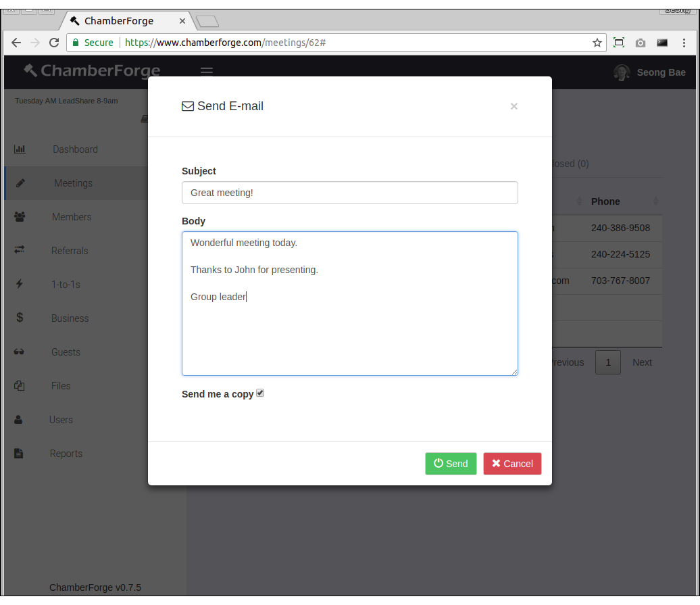The height and width of the screenshot is (605, 700).
Task: Open the Reports sidebar item
Action: (x=66, y=454)
